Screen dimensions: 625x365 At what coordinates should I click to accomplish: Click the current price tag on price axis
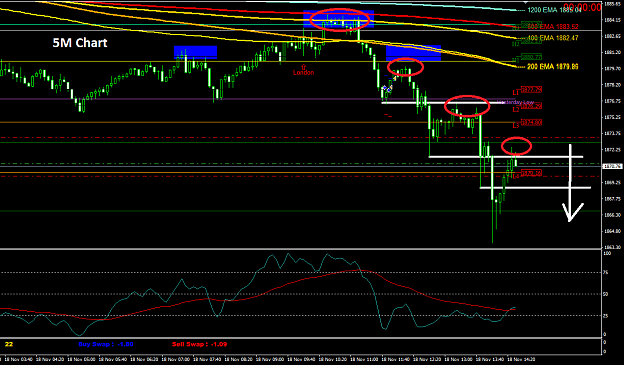[613, 166]
